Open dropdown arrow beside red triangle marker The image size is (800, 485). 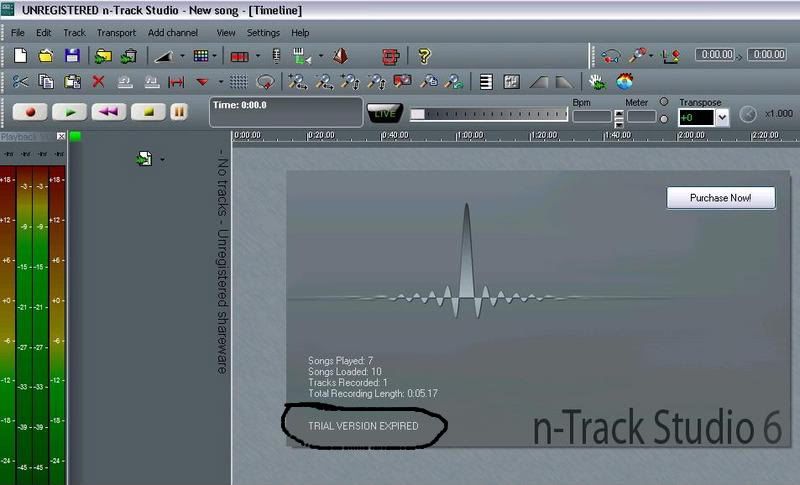click(x=220, y=82)
